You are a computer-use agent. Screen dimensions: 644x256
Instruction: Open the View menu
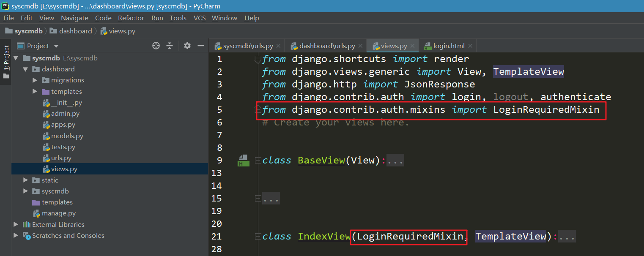coord(47,18)
